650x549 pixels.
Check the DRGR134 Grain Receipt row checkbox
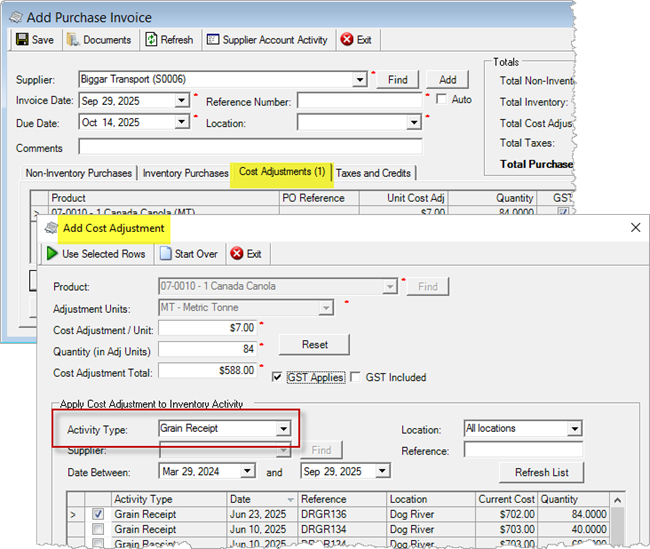(98, 529)
